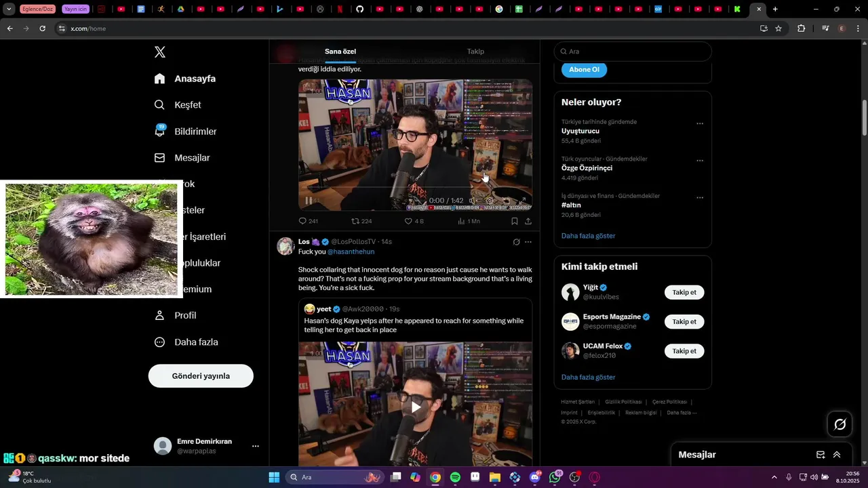
Task: Follow Esports Magazine with Takip et
Action: [684, 322]
